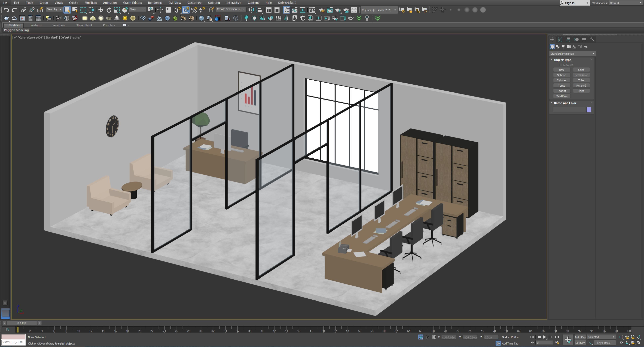Click the time slider 0 / 100 handle
644x347 pixels.
click(x=22, y=323)
